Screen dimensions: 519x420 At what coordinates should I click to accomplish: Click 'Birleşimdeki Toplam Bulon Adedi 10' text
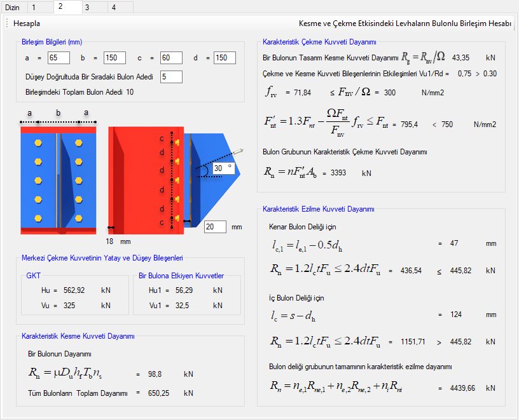[80, 92]
